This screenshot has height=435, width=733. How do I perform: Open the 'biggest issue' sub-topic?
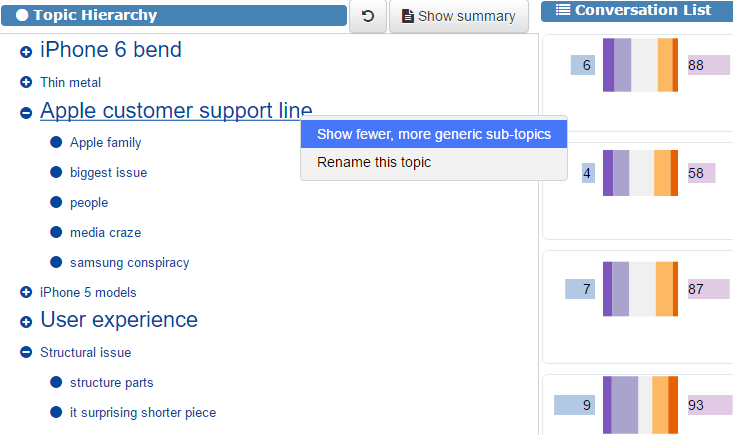click(x=108, y=173)
